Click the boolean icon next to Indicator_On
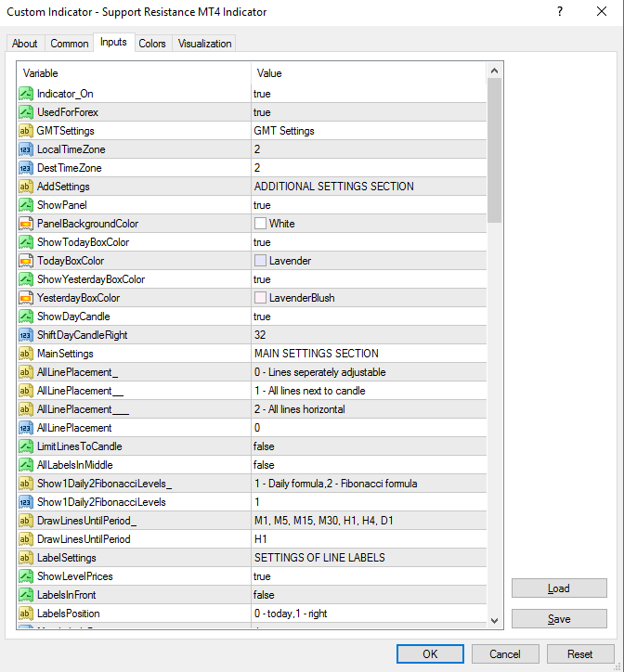624x672 pixels. click(26, 94)
